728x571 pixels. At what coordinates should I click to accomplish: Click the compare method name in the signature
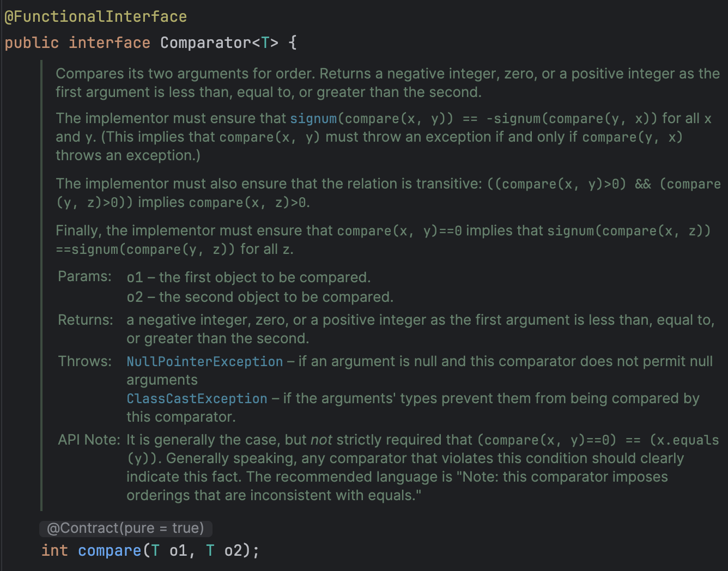109,550
